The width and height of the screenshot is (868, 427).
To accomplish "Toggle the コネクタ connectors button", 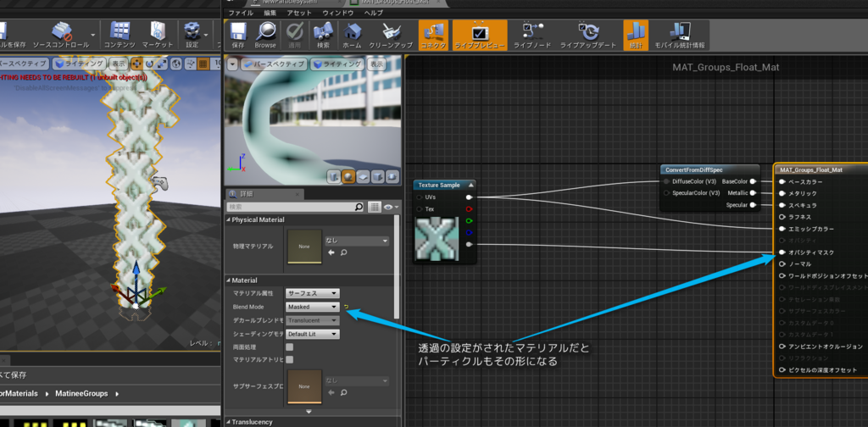I will (x=433, y=36).
